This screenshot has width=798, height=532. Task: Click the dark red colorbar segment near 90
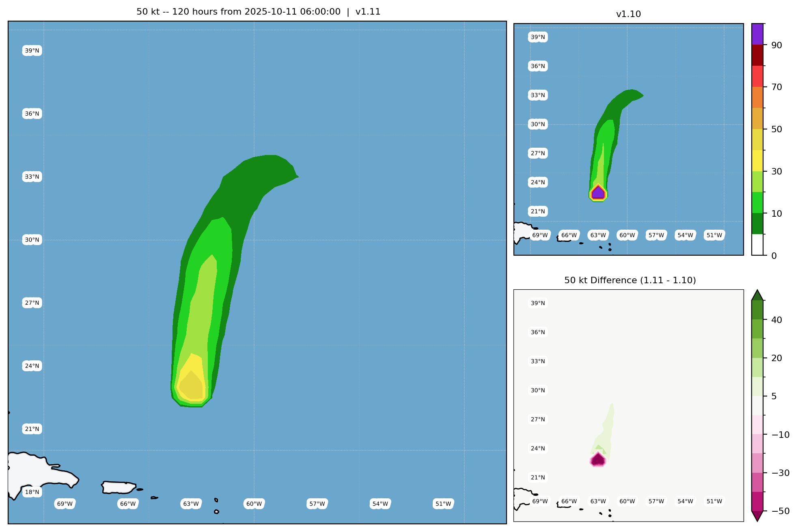point(757,55)
